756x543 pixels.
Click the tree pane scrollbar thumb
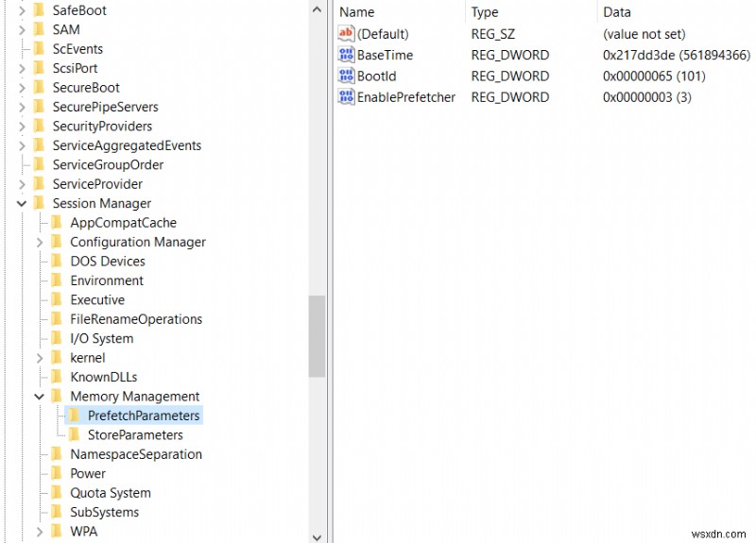click(x=317, y=336)
